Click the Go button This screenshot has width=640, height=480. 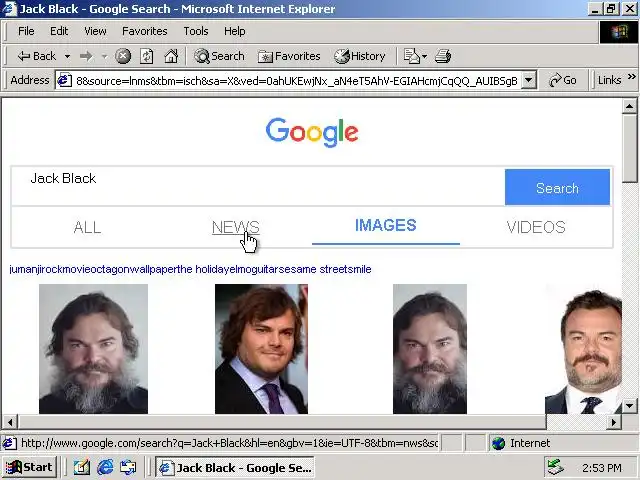pyautogui.click(x=563, y=80)
